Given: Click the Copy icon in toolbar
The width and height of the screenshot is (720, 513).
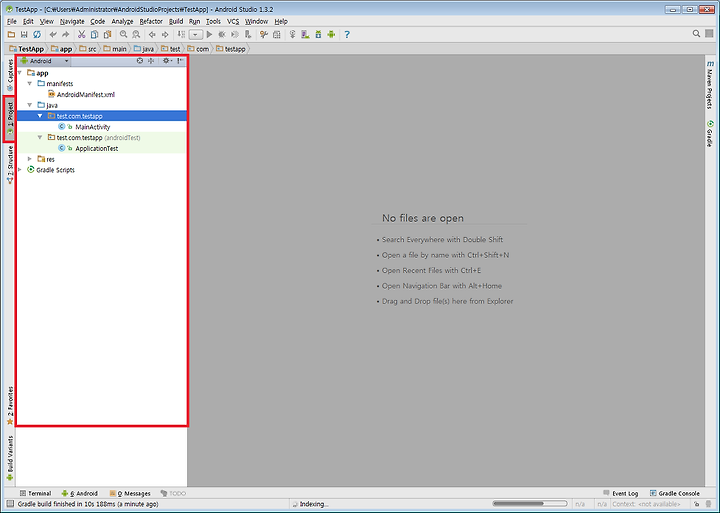Looking at the screenshot, I should click(95, 34).
